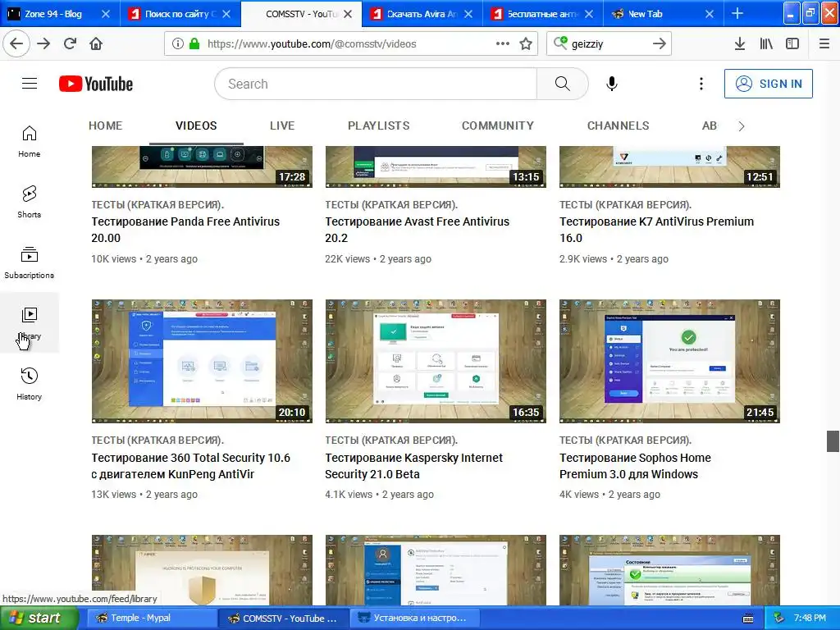Toggle the browser sidebar icon
Image resolution: width=840 pixels, height=630 pixels.
(x=792, y=44)
